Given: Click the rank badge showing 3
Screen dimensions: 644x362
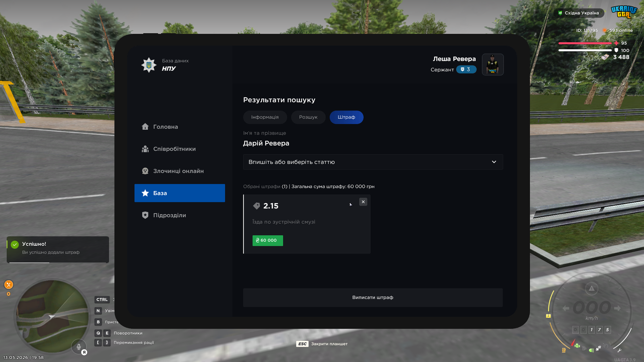Looking at the screenshot, I should [466, 69].
